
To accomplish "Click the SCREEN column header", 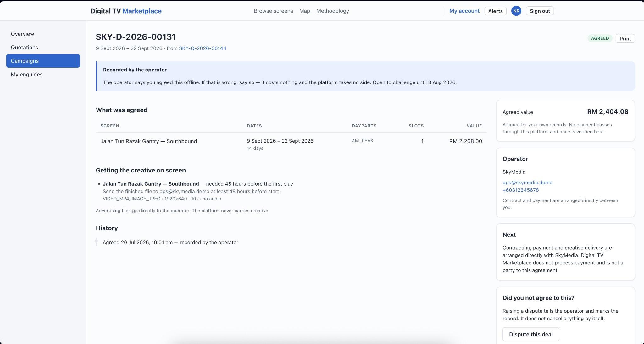I will [110, 126].
